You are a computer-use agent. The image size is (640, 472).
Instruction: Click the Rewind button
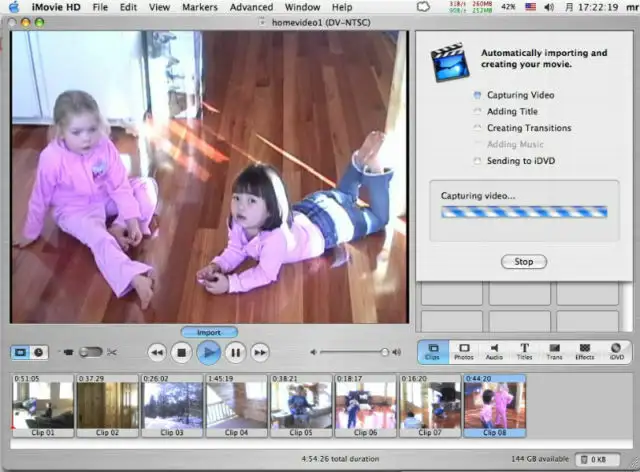157,352
